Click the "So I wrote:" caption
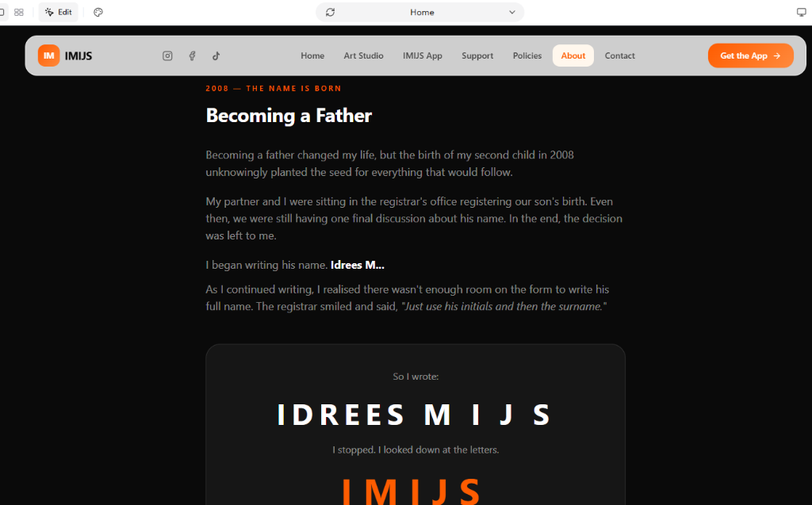Viewport: 812px width, 505px height. [x=416, y=377]
